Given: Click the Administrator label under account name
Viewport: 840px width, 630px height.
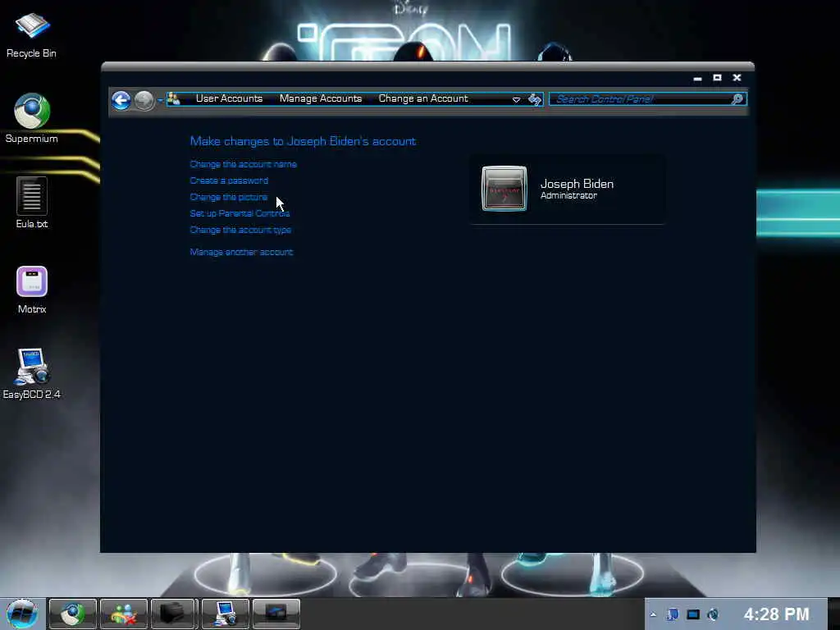Looking at the screenshot, I should pyautogui.click(x=568, y=196).
